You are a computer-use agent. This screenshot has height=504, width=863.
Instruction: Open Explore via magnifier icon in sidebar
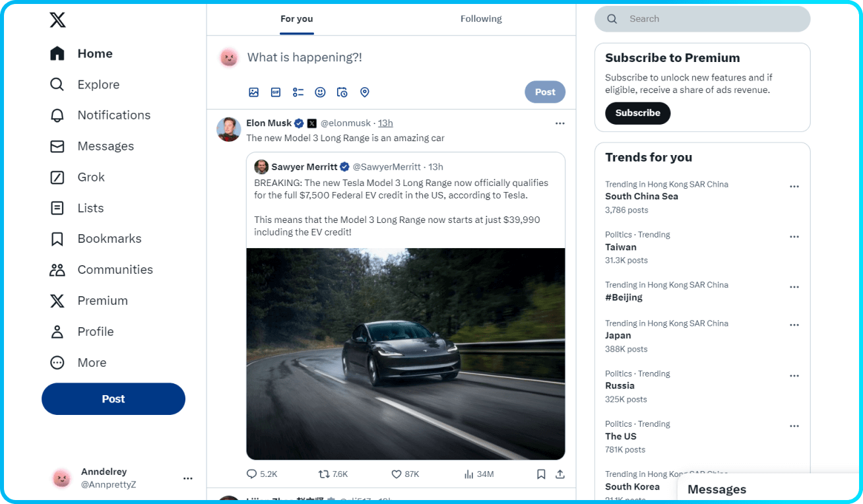click(57, 84)
